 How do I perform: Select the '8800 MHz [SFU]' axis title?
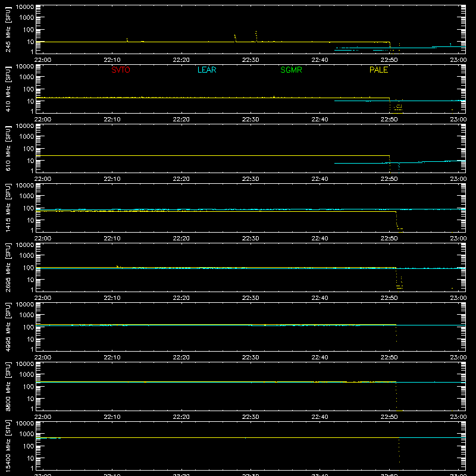(8, 386)
